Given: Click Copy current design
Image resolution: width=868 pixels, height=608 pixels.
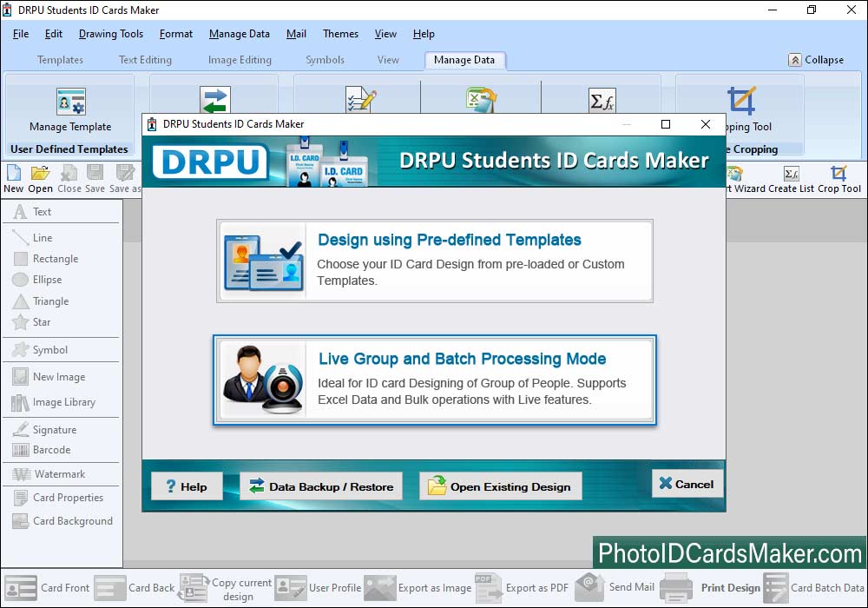Looking at the screenshot, I should [226, 589].
